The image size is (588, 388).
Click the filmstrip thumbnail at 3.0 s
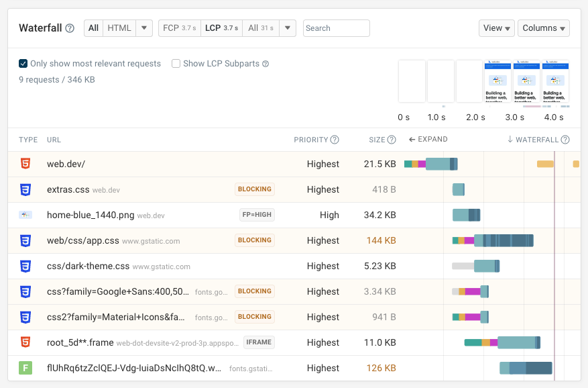526,82
